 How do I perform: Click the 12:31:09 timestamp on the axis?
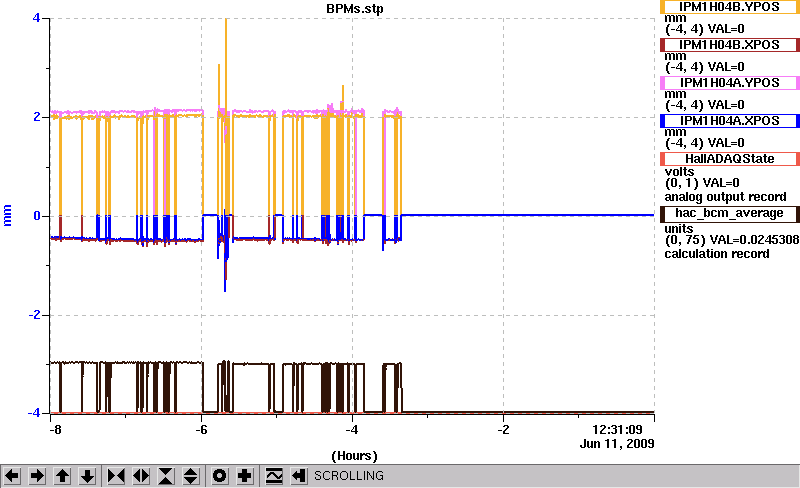617,430
